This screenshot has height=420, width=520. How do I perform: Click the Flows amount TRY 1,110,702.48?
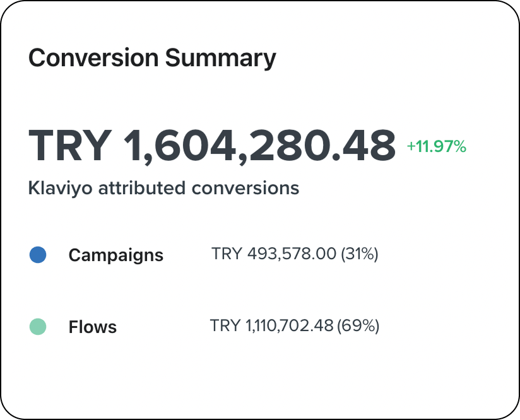click(x=271, y=325)
